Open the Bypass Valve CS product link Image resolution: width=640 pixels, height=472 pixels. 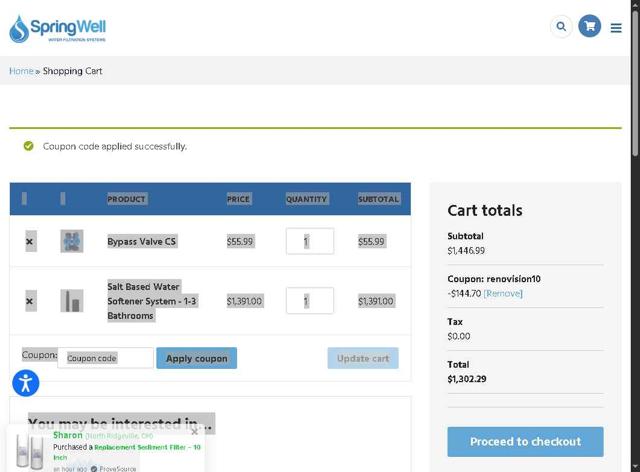tap(142, 242)
